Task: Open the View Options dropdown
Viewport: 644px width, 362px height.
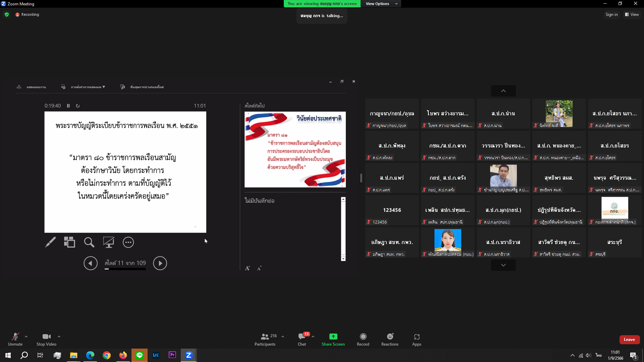Action: click(381, 4)
